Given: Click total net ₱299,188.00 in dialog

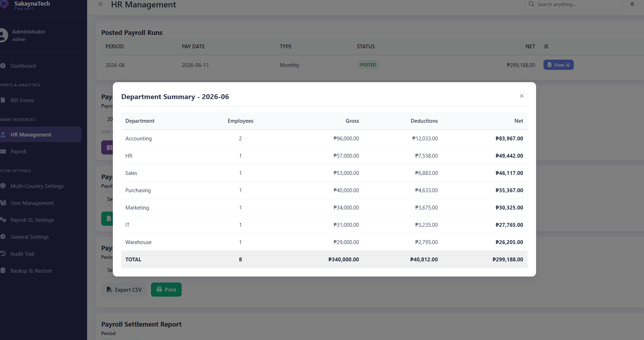Looking at the screenshot, I should [508, 260].
